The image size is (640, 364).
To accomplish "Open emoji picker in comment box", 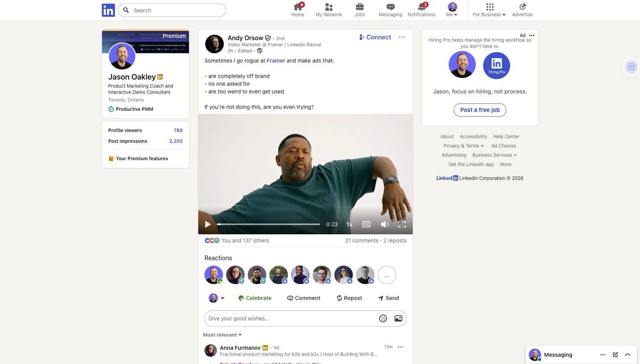I will (383, 318).
